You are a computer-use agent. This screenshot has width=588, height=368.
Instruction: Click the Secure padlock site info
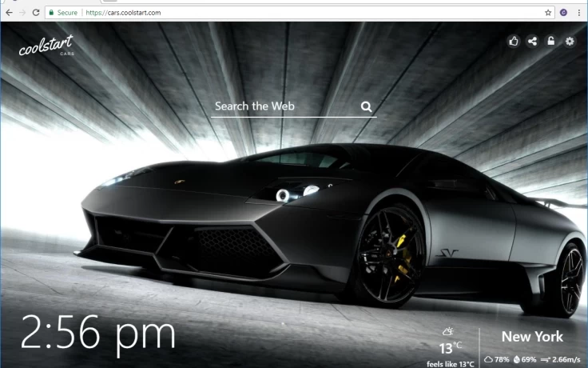click(x=62, y=13)
